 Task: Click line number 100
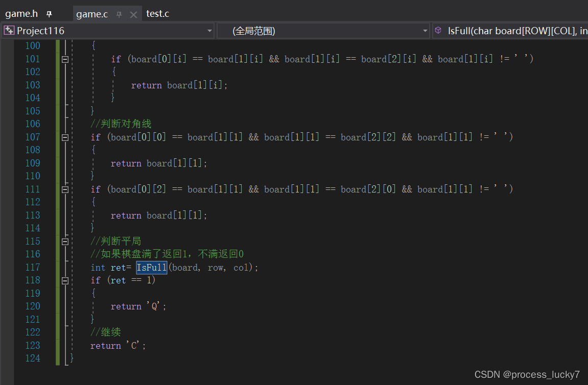pyautogui.click(x=33, y=46)
